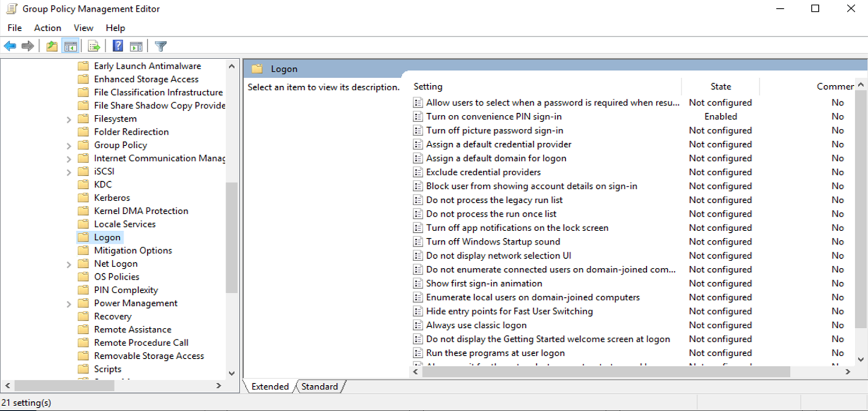868x411 pixels.
Task: Open Help via the blue question mark icon
Action: coord(118,46)
